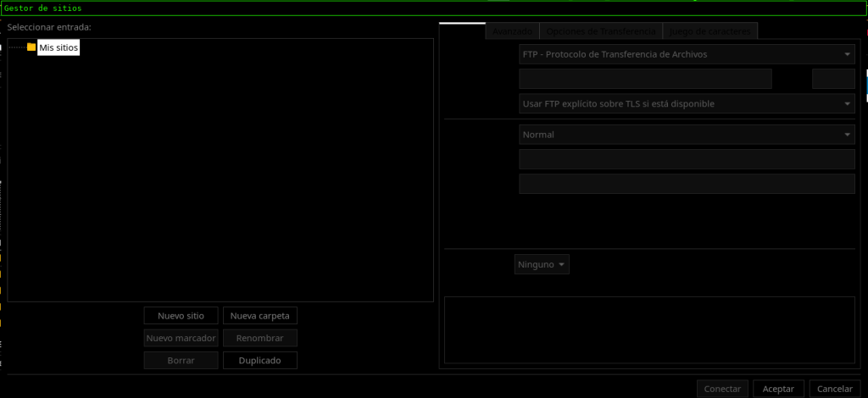
Task: Open the Opciones de Transferencia tab
Action: click(x=601, y=31)
